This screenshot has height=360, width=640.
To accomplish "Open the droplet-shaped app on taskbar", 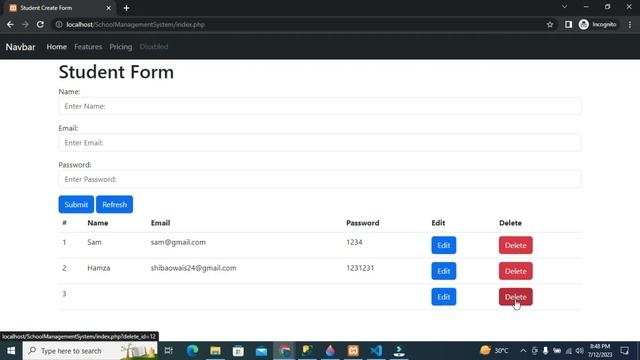I will pos(330,351).
